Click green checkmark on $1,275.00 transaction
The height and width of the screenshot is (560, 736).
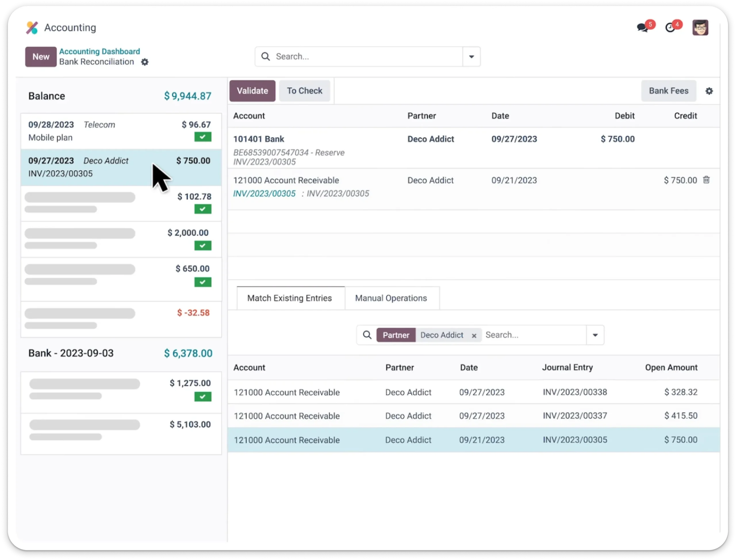coord(203,397)
